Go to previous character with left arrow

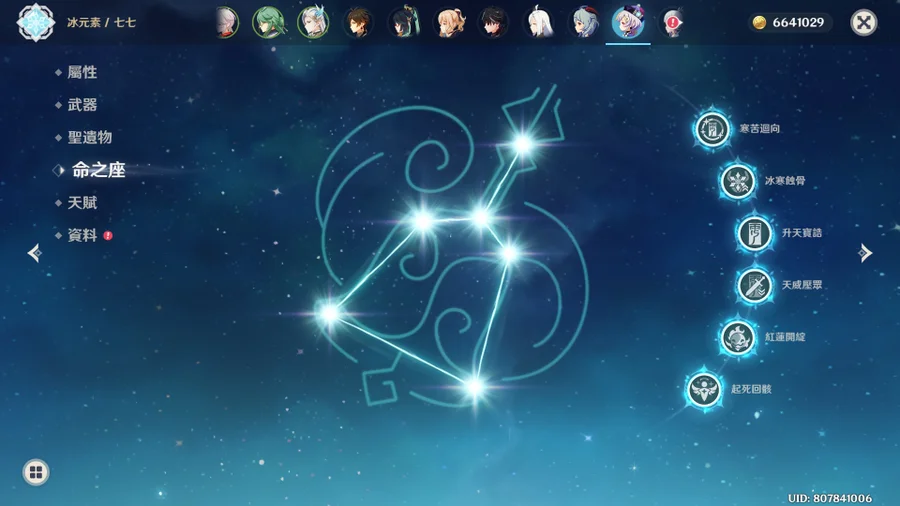tap(34, 253)
